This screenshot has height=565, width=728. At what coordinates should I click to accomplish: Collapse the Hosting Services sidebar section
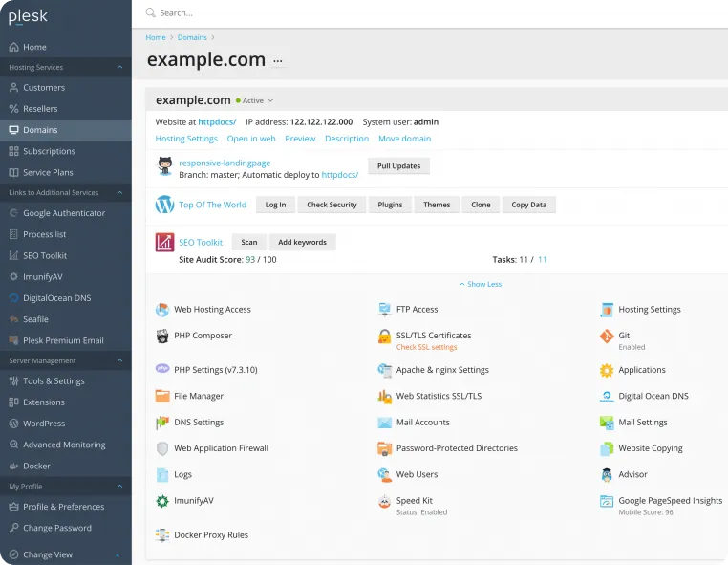tap(119, 68)
